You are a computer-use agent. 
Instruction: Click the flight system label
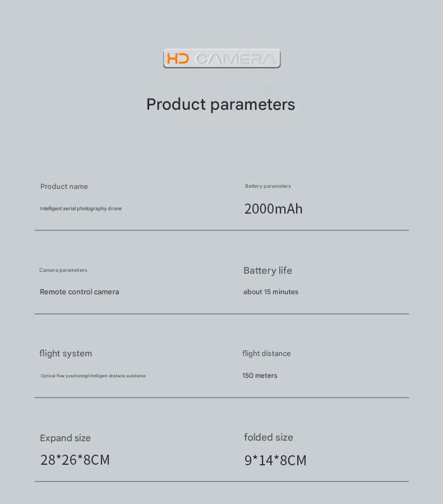pyautogui.click(x=66, y=354)
